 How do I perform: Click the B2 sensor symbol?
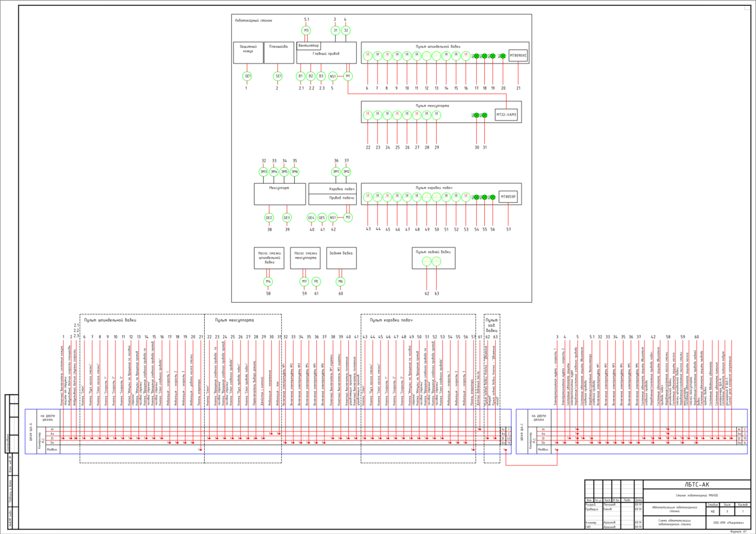310,76
